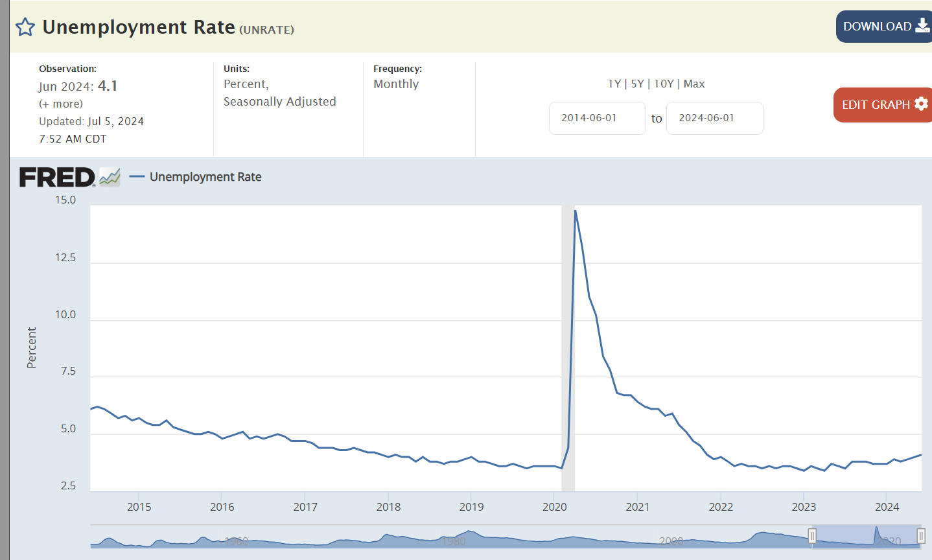This screenshot has height=560, width=932.
Task: Select the Max date range
Action: pos(694,84)
